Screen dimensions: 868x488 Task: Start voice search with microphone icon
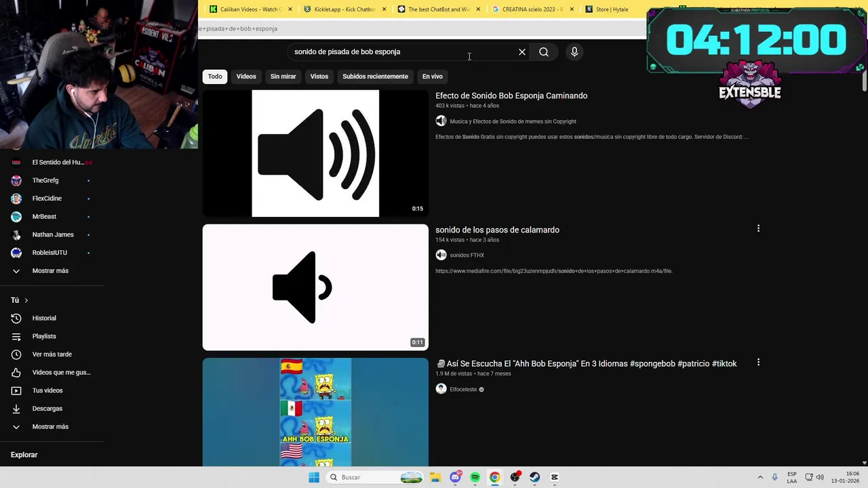pyautogui.click(x=574, y=52)
